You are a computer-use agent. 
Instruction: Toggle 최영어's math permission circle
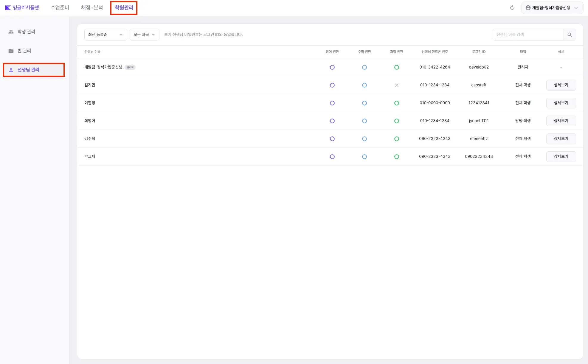tap(364, 121)
